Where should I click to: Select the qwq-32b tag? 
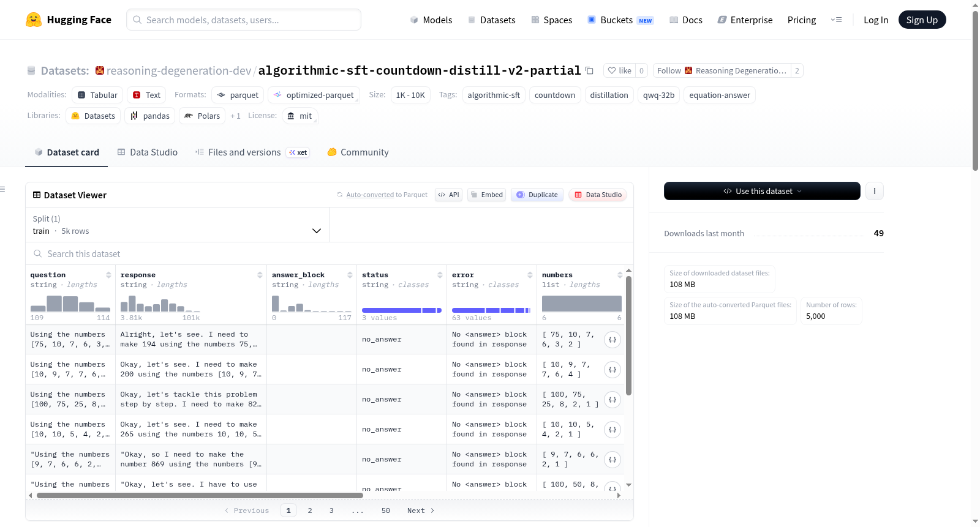point(658,95)
